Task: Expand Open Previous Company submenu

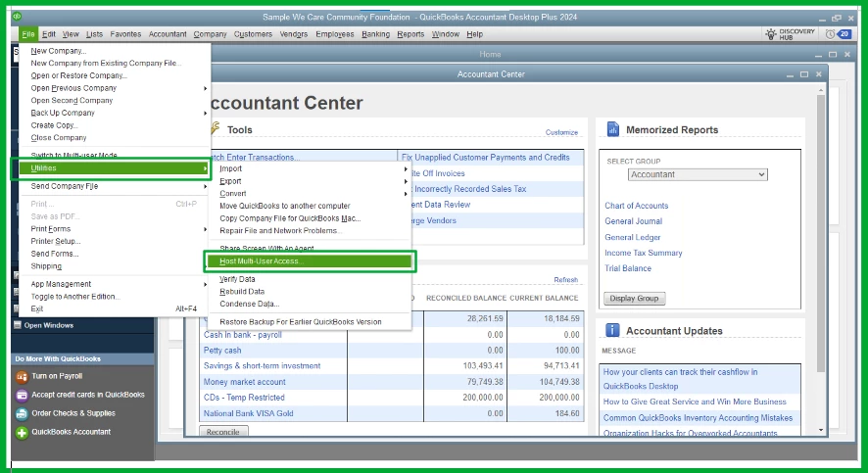Action: point(114,88)
